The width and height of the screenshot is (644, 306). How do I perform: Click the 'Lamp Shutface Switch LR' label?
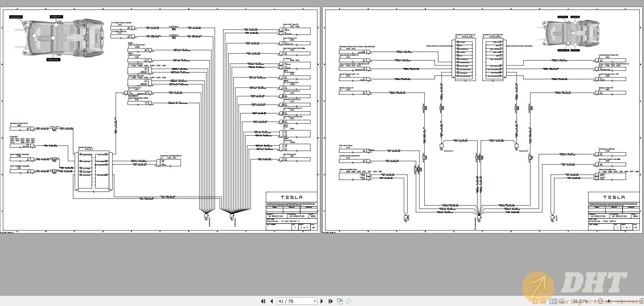(x=349, y=55)
